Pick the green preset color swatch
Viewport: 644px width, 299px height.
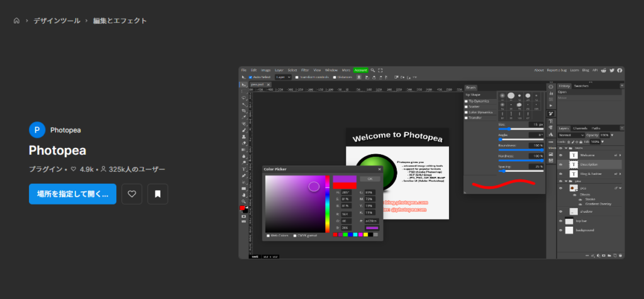345,234
